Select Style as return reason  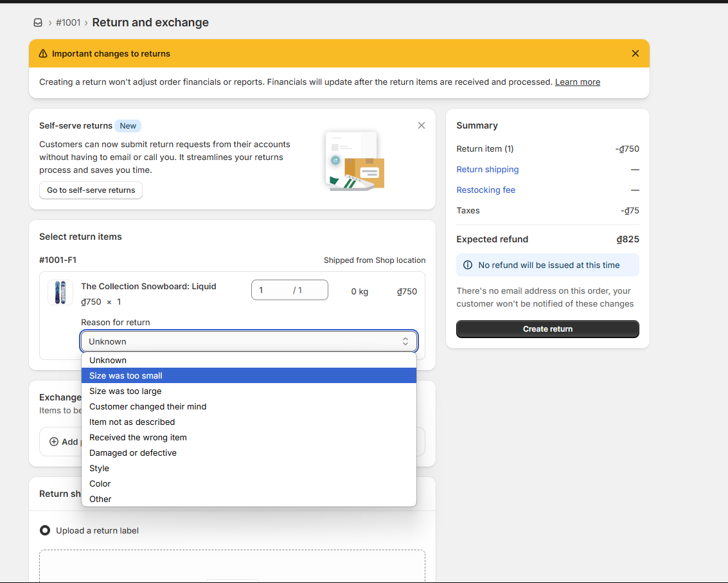pyautogui.click(x=249, y=468)
